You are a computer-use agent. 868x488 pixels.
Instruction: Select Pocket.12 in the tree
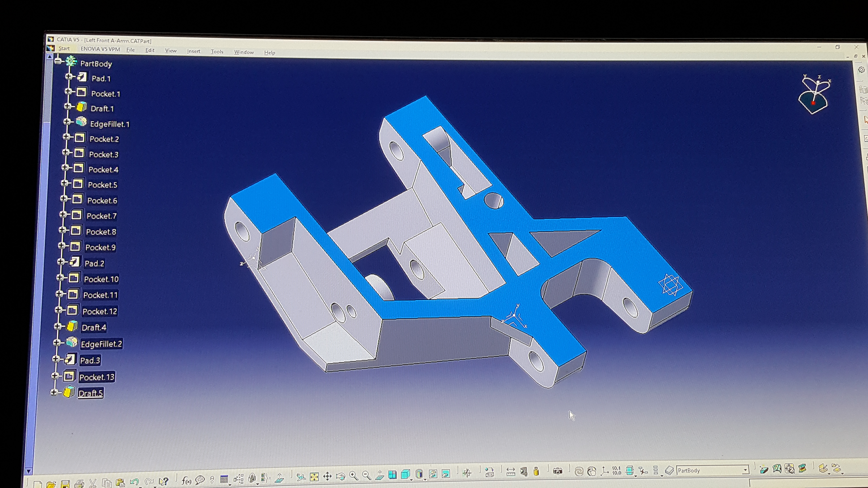100,311
